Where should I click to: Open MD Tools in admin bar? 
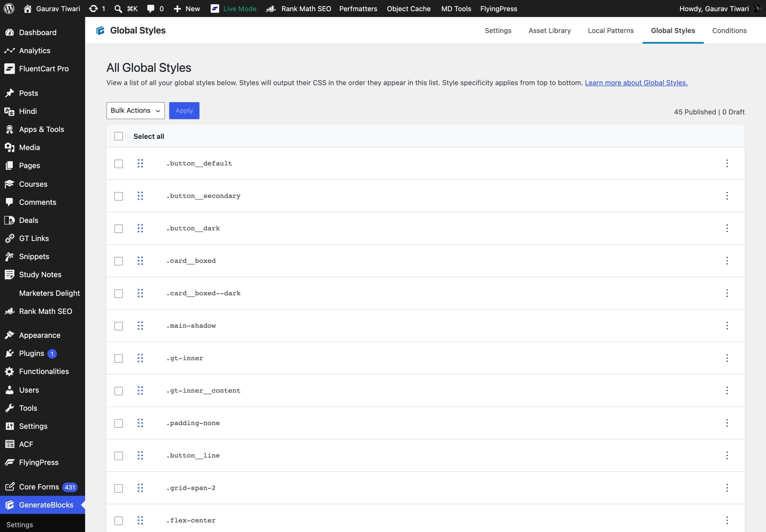pyautogui.click(x=456, y=9)
